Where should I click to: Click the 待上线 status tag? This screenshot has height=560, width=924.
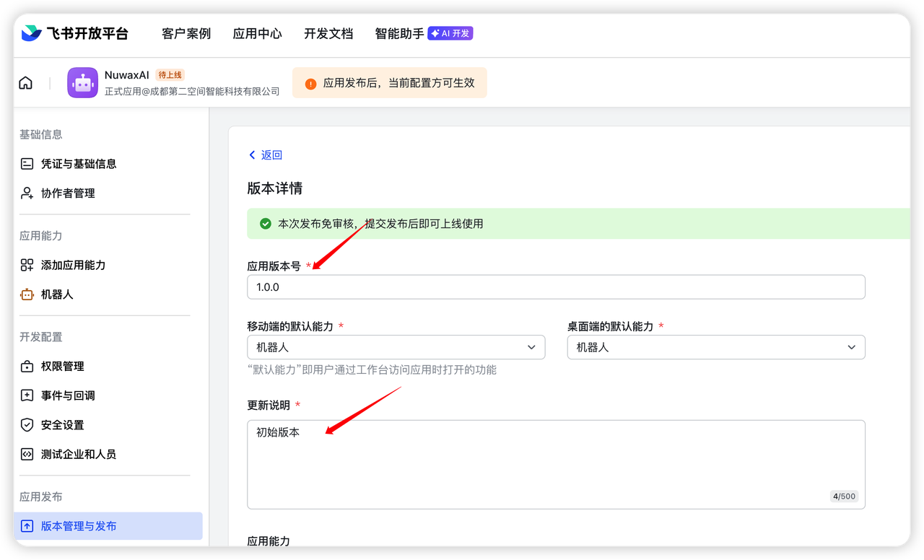(x=170, y=75)
